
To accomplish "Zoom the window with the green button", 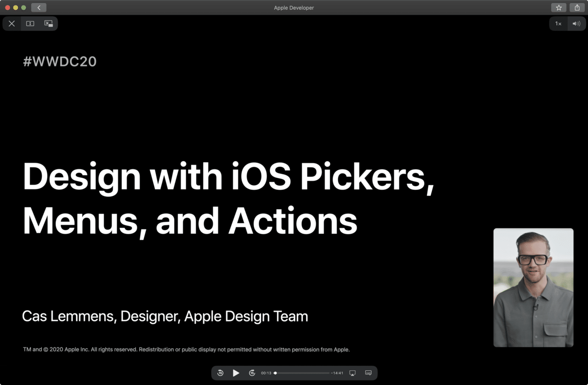I will [x=23, y=8].
